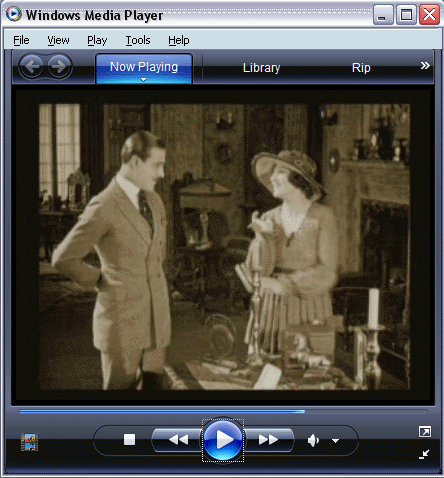
Task: Click the seek progress bar
Action: (x=223, y=412)
